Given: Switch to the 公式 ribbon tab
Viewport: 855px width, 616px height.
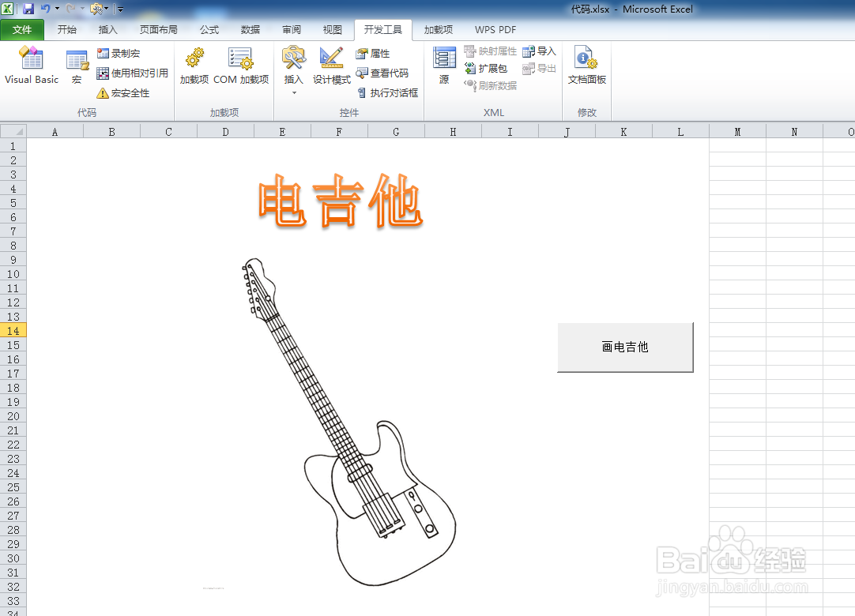Looking at the screenshot, I should coord(209,29).
